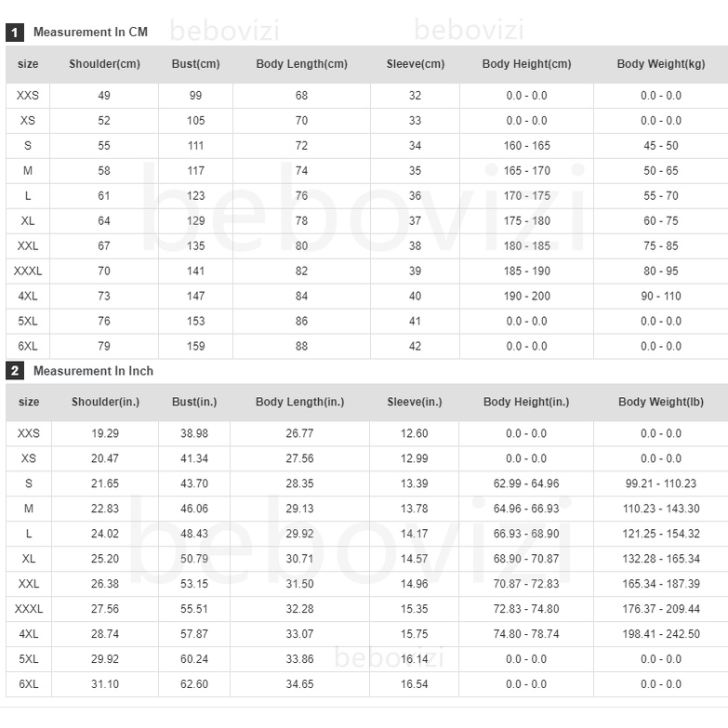The height and width of the screenshot is (728, 728).
Task: Select the 160 - 165 body height cell
Action: (x=527, y=146)
